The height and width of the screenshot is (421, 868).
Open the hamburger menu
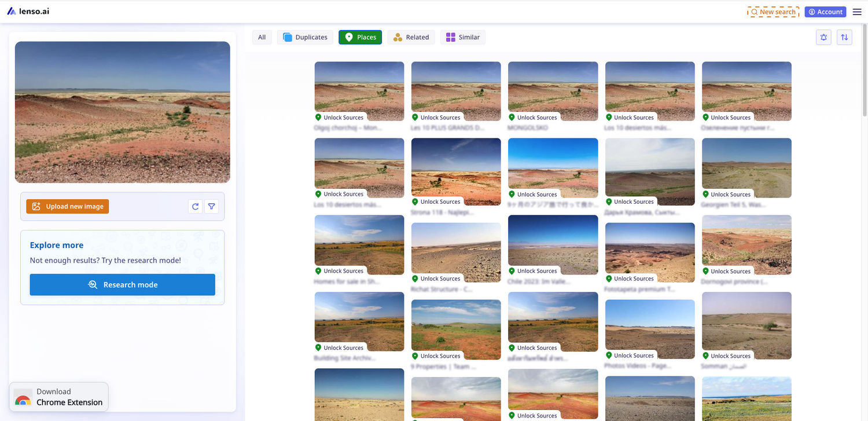(857, 12)
